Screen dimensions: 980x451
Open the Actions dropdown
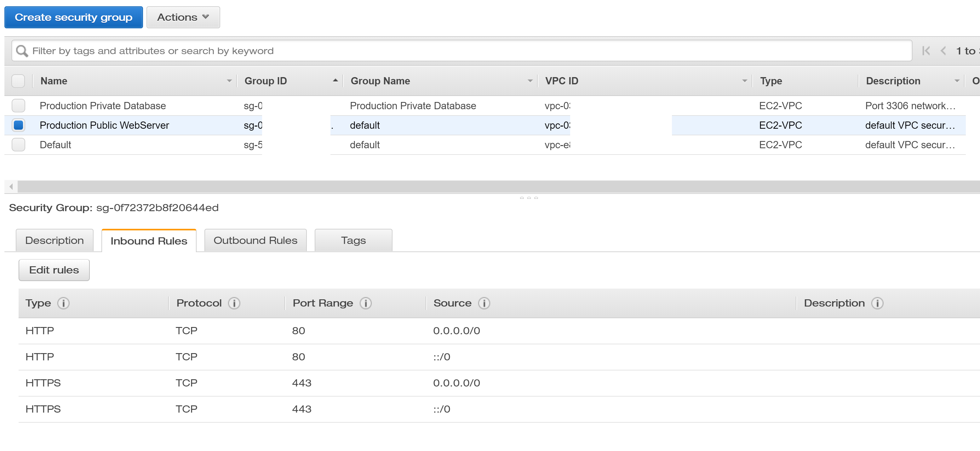[x=183, y=18]
